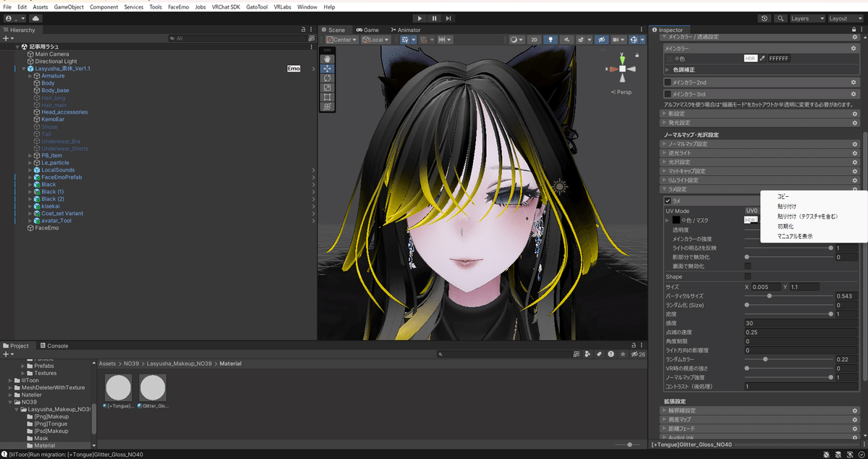Select the Hand tool in Scene view
Screen dimensions: 868x459
point(328,59)
